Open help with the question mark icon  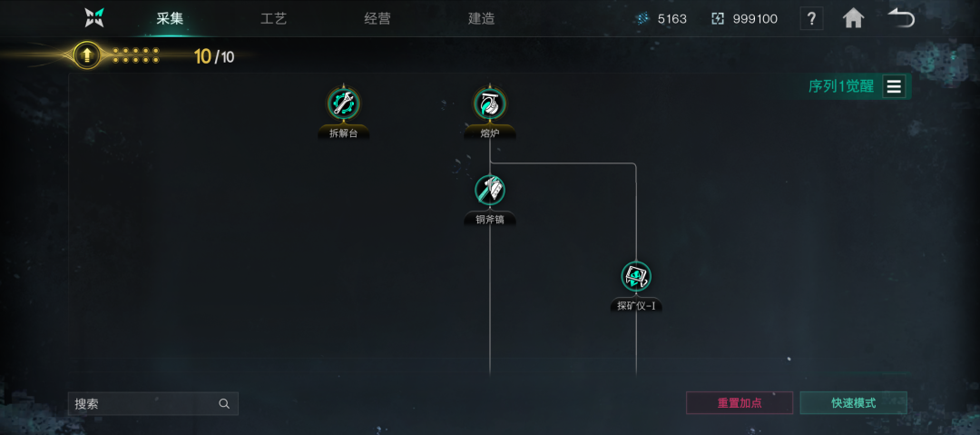coord(811,19)
